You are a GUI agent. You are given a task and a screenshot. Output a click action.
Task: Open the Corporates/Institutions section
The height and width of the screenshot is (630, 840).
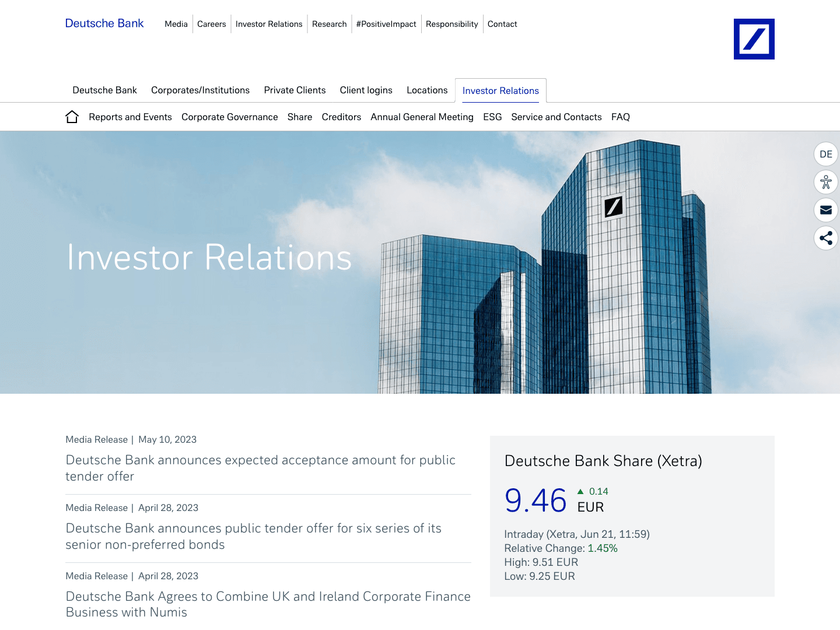200,90
